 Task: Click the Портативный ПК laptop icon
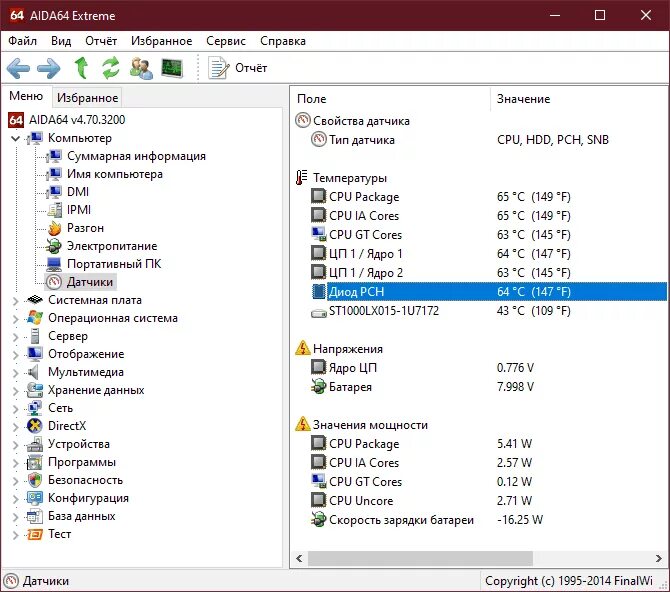[54, 265]
